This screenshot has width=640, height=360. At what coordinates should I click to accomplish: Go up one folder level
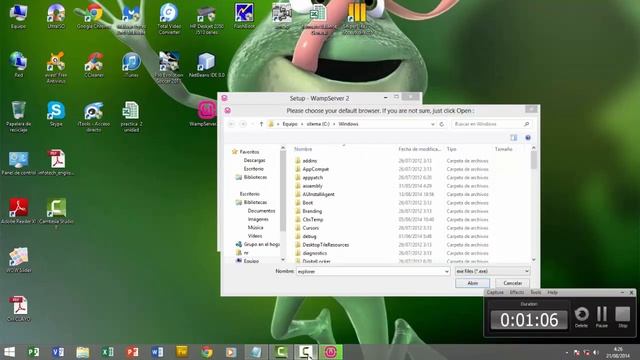pos(261,124)
